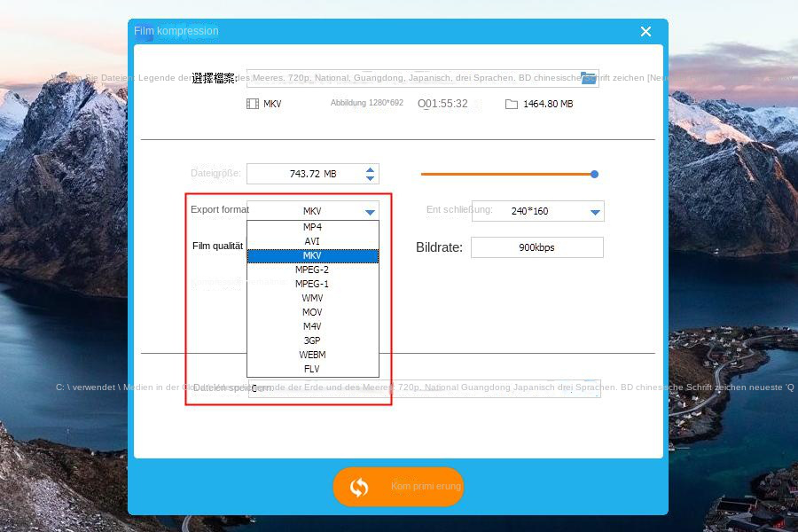
Task: Select MP4 from export format list
Action: tap(312, 227)
